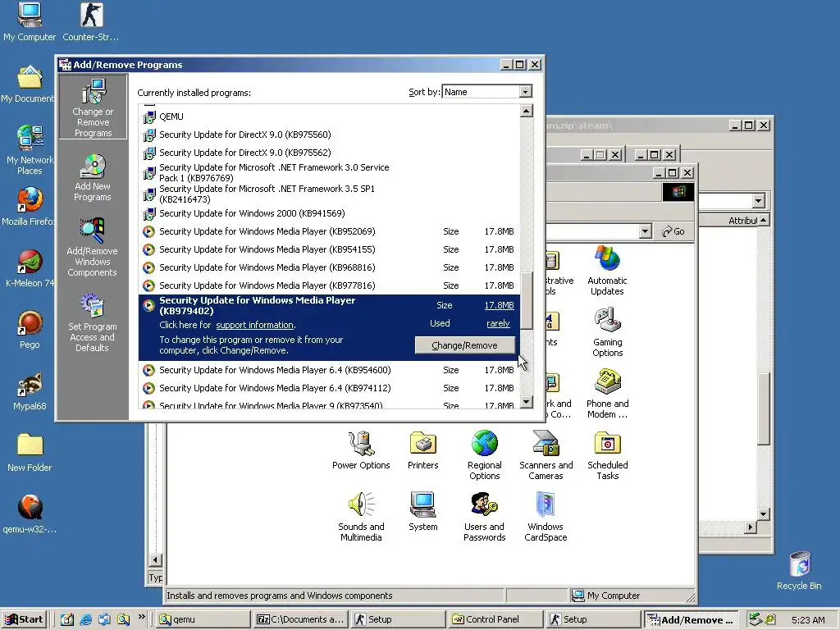Click program list scrollbar down arrow
The image size is (840, 630).
(x=527, y=401)
